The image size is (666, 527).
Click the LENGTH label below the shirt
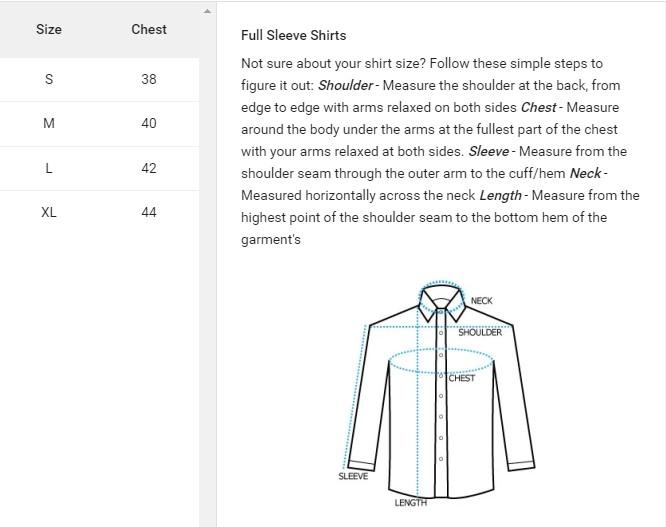pyautogui.click(x=410, y=503)
